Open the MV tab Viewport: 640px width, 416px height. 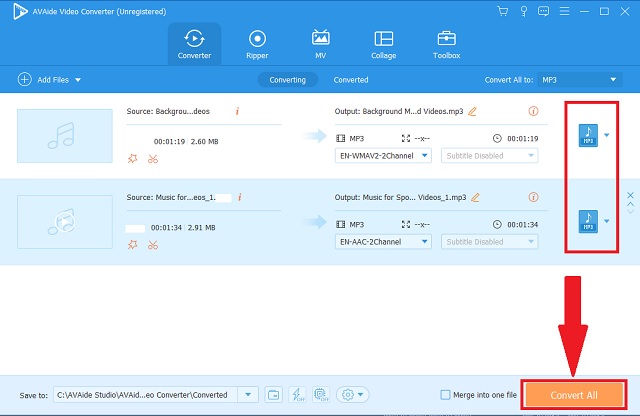[x=320, y=44]
